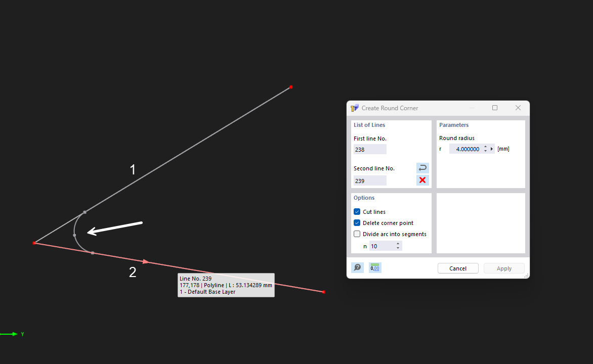
Task: Enable Divide arc into segments
Action: point(357,234)
